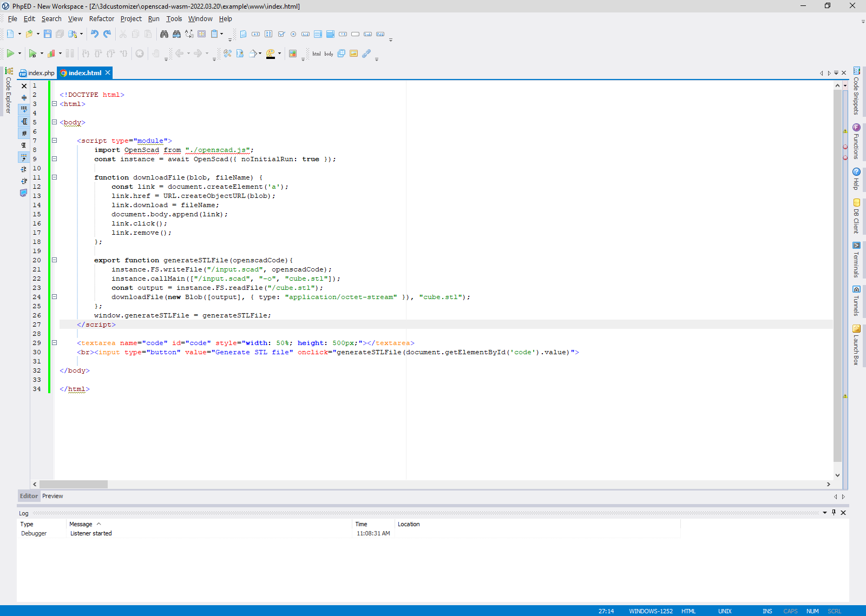Open the Tunnels side panel

click(856, 301)
